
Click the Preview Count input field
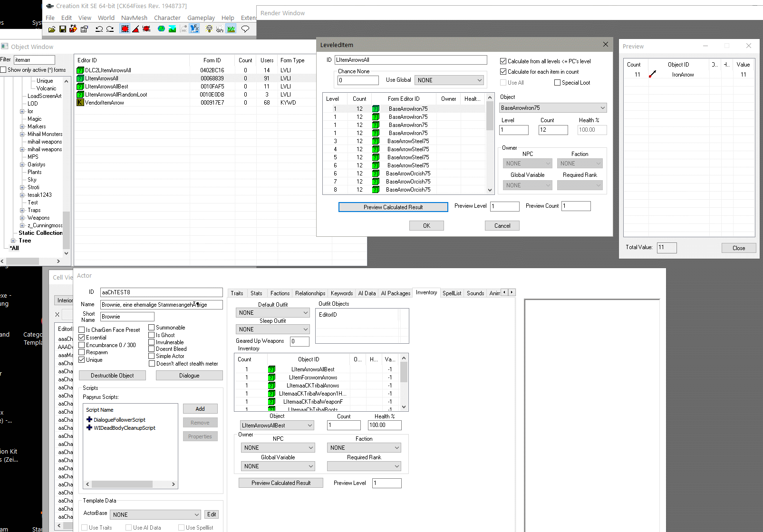tap(576, 206)
